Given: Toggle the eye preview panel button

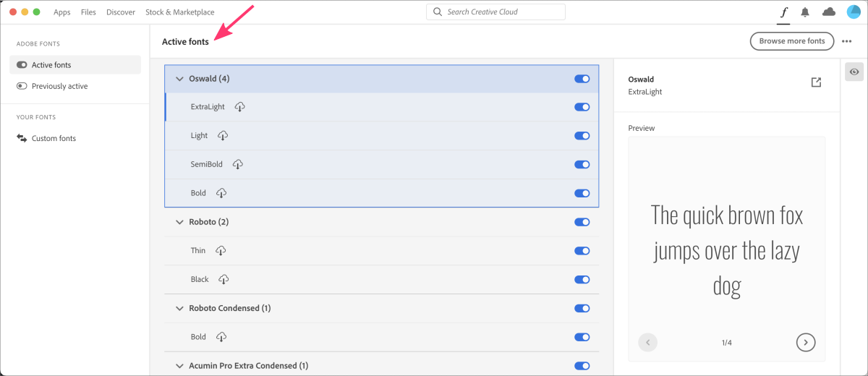Looking at the screenshot, I should coord(854,72).
